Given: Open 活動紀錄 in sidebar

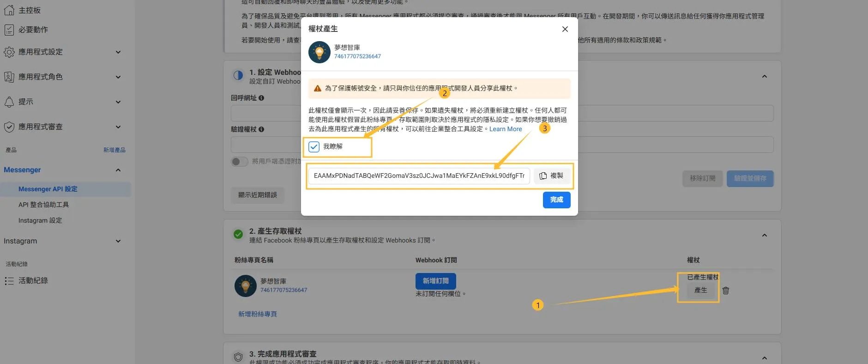Looking at the screenshot, I should (33, 280).
